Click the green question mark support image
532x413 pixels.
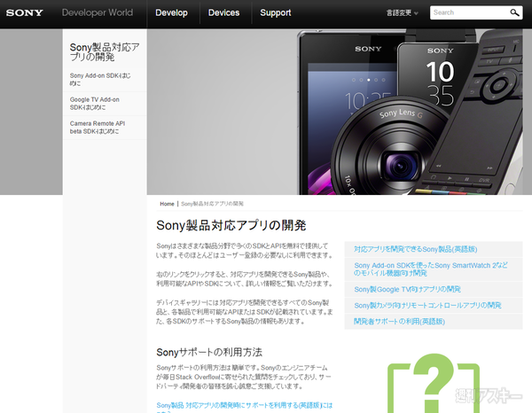pyautogui.click(x=434, y=383)
